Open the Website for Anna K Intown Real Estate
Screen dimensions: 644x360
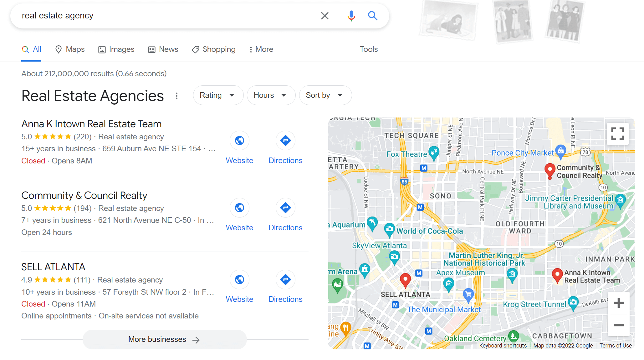click(239, 141)
